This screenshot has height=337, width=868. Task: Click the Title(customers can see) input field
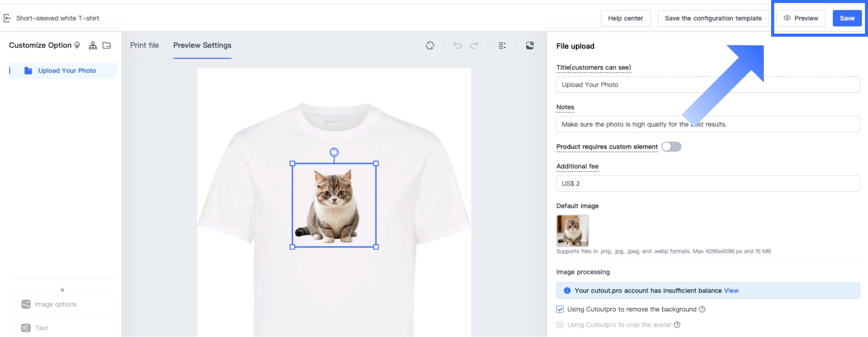708,85
